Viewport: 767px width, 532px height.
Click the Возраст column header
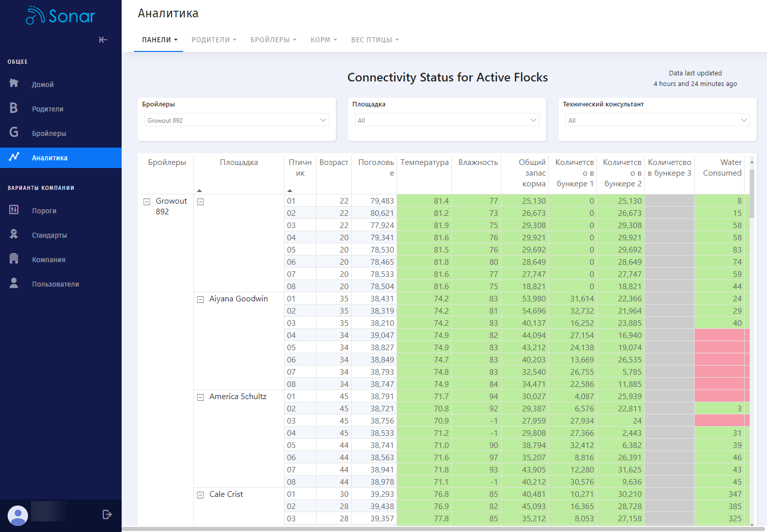pos(334,162)
